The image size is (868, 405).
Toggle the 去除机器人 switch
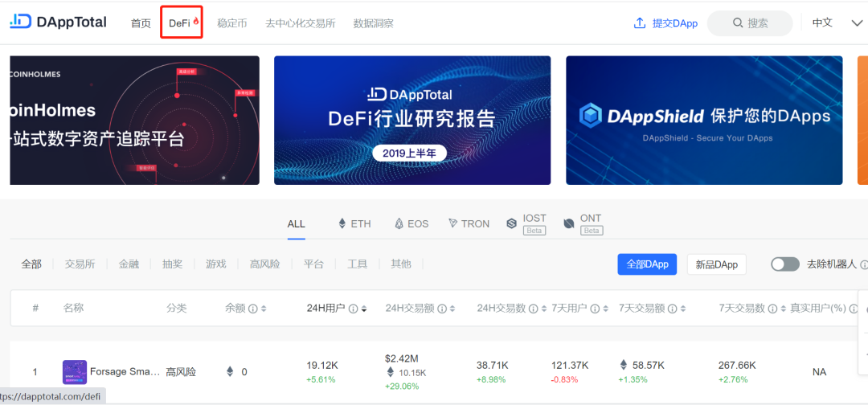coord(785,264)
